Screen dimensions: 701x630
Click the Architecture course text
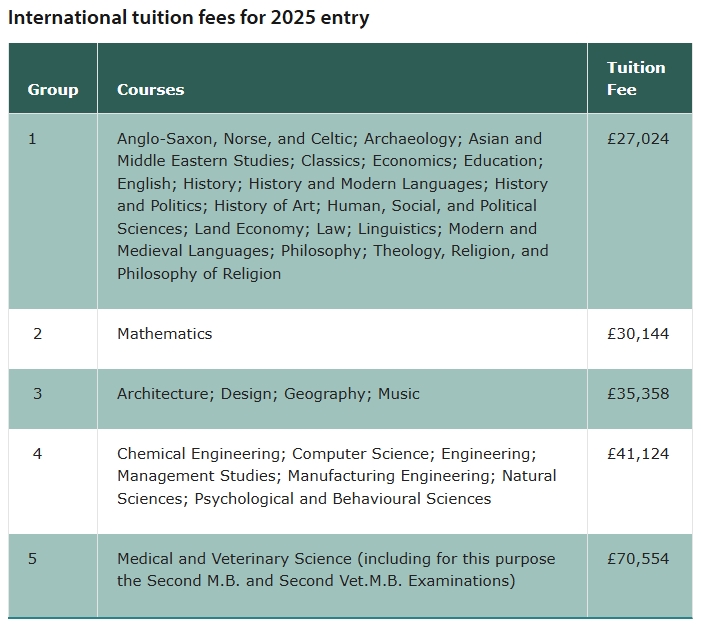[x=163, y=394]
